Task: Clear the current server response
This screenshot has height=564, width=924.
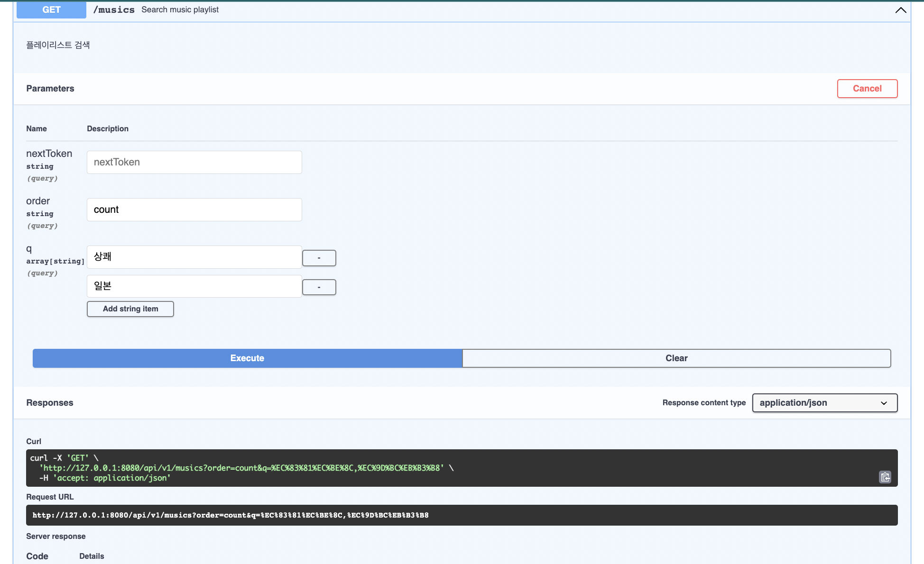Action: coord(676,358)
